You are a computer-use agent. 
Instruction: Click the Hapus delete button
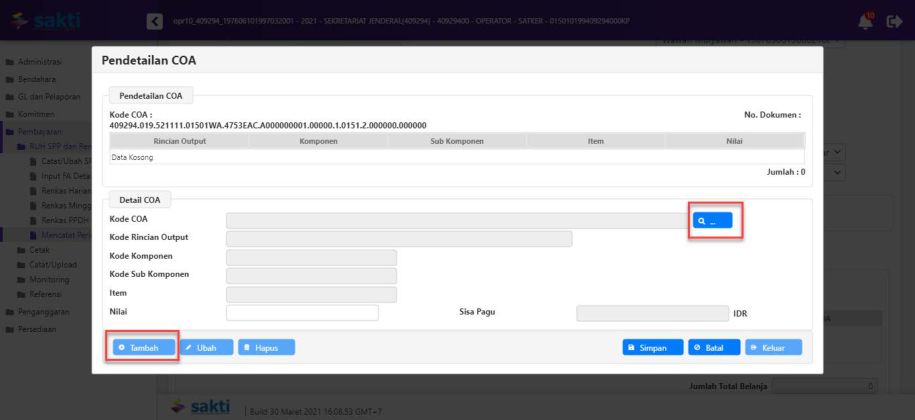point(266,347)
